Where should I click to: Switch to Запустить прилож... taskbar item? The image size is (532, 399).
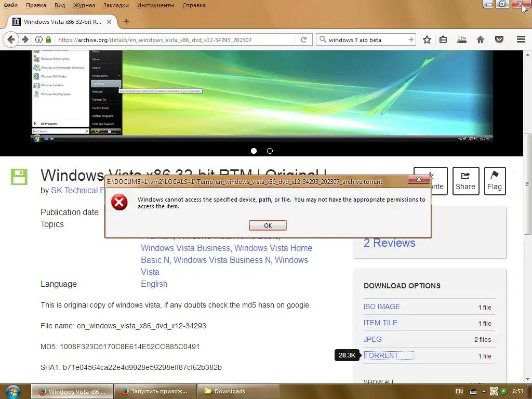155,392
